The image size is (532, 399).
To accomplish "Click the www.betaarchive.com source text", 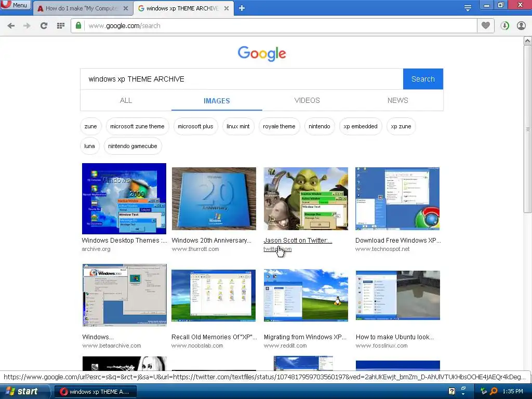I will click(x=112, y=345).
